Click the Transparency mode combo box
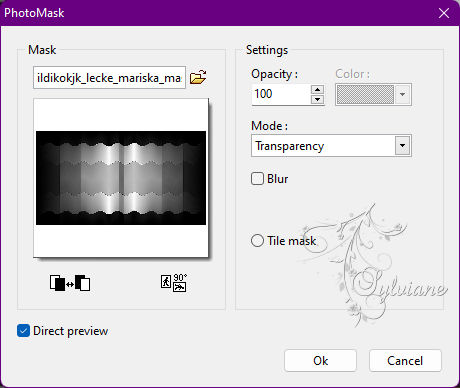The image size is (460, 388). 331,146
